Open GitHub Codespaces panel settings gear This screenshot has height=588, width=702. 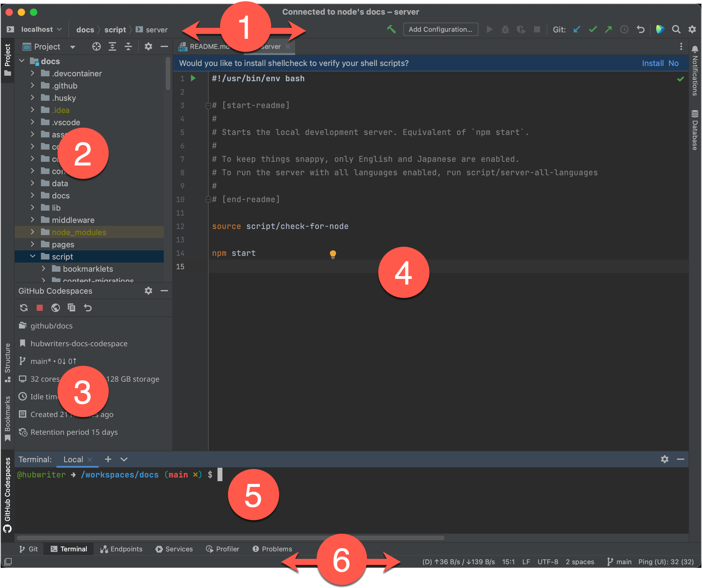pos(148,291)
